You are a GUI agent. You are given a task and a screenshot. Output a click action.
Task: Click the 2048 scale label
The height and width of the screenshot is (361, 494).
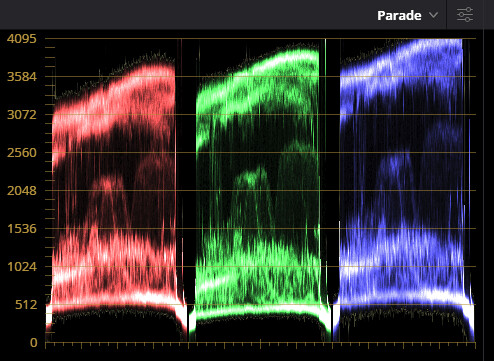(22, 191)
